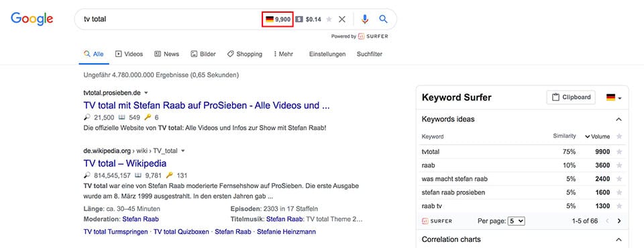Click book icon next to 9,781
This screenshot has height=248, width=644.
click(x=138, y=175)
